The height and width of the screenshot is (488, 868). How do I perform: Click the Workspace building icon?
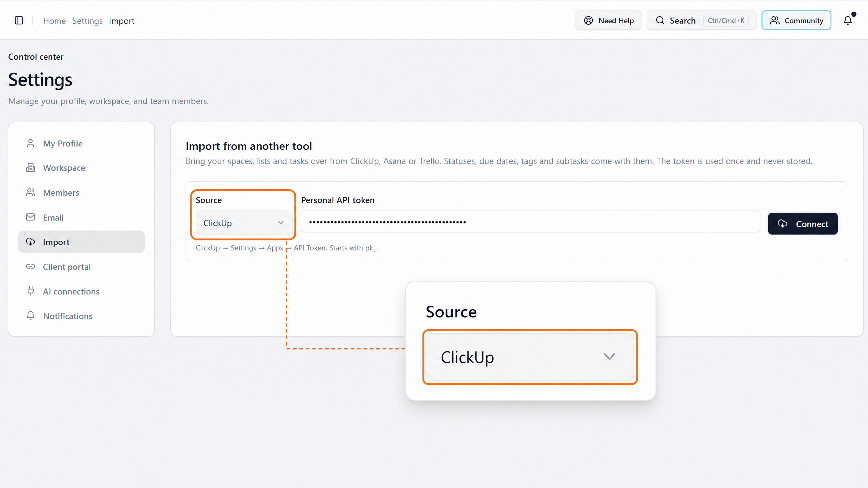pyautogui.click(x=30, y=167)
